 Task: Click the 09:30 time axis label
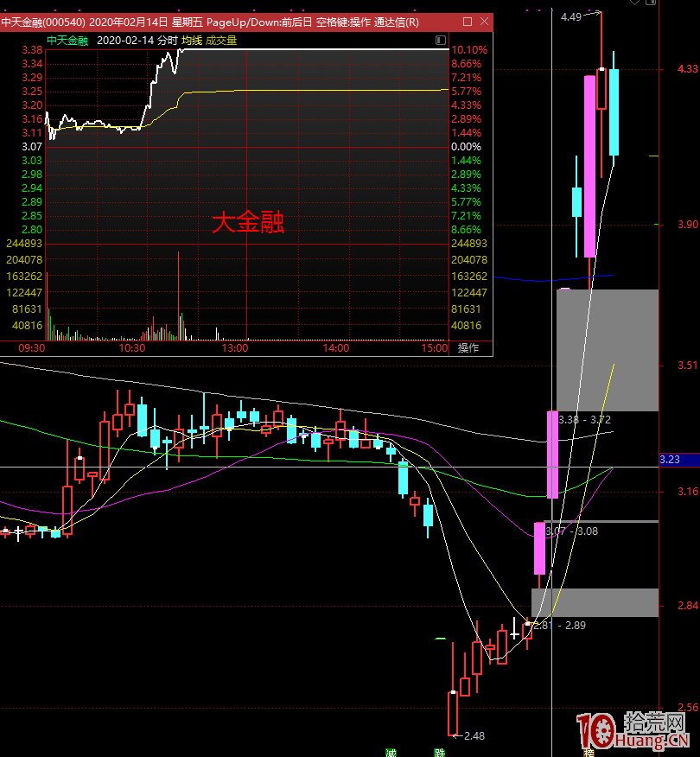click(x=32, y=348)
